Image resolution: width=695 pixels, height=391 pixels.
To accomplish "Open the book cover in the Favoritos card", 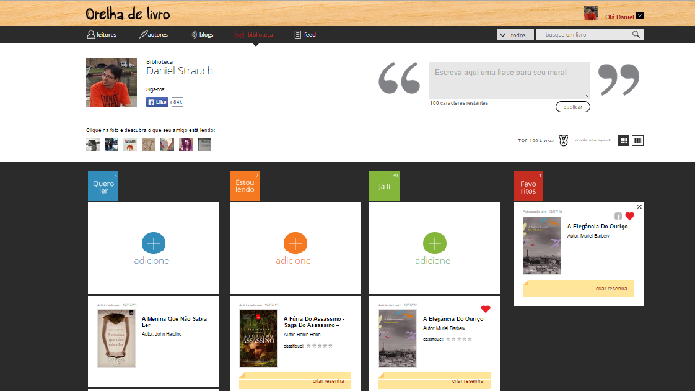I will (x=542, y=246).
